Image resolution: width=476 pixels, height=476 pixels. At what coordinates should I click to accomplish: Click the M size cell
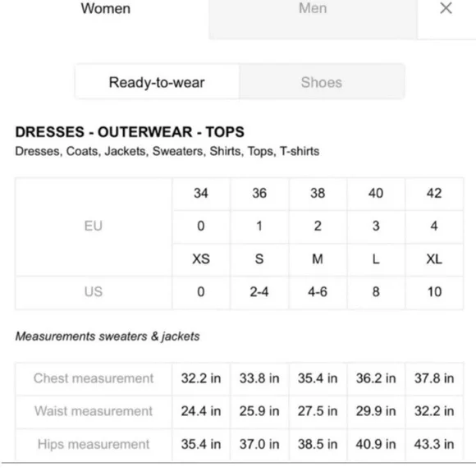click(318, 259)
